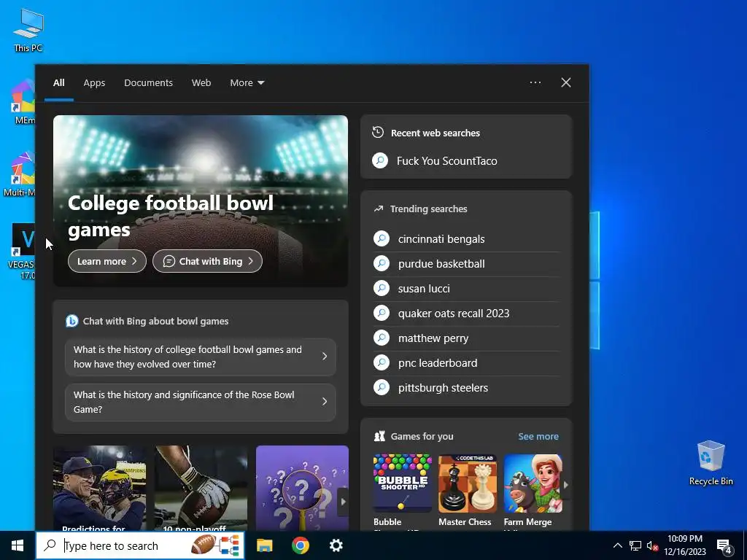Viewport: 747px width, 560px height.
Task: Open the Predictions news thumbnail
Action: point(99,488)
